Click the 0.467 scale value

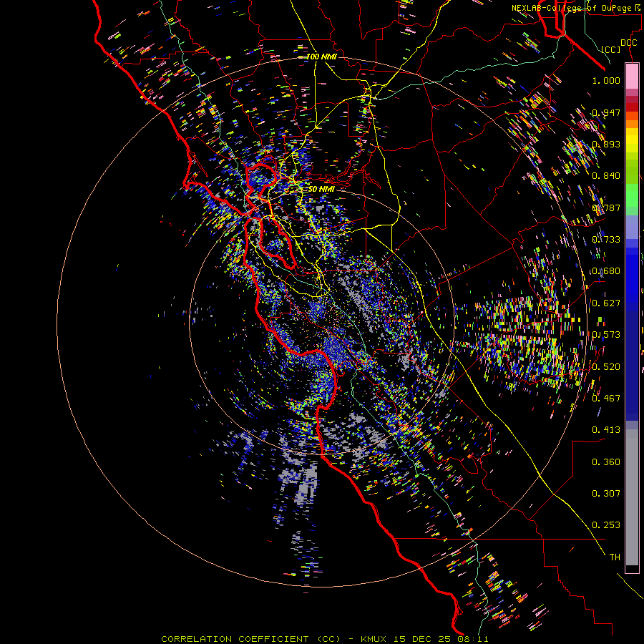point(606,399)
